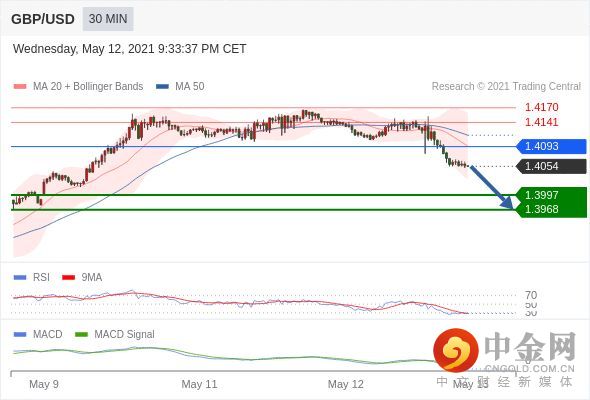Click the blue downward trend arrow
This screenshot has width=590, height=400.
point(491,187)
